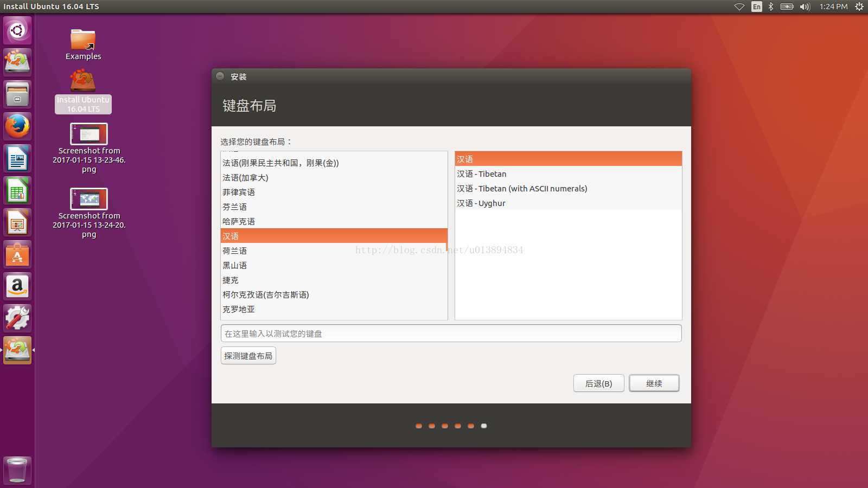Select 捷克 layout
868x488 pixels.
(334, 280)
